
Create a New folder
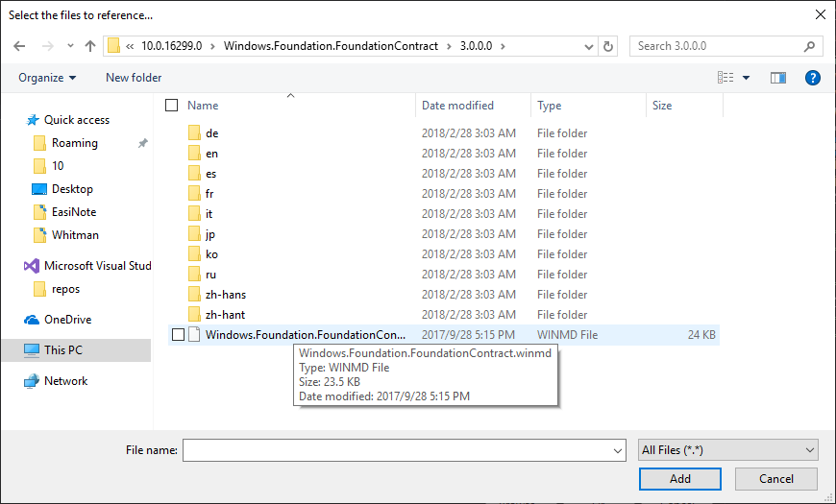pyautogui.click(x=134, y=78)
